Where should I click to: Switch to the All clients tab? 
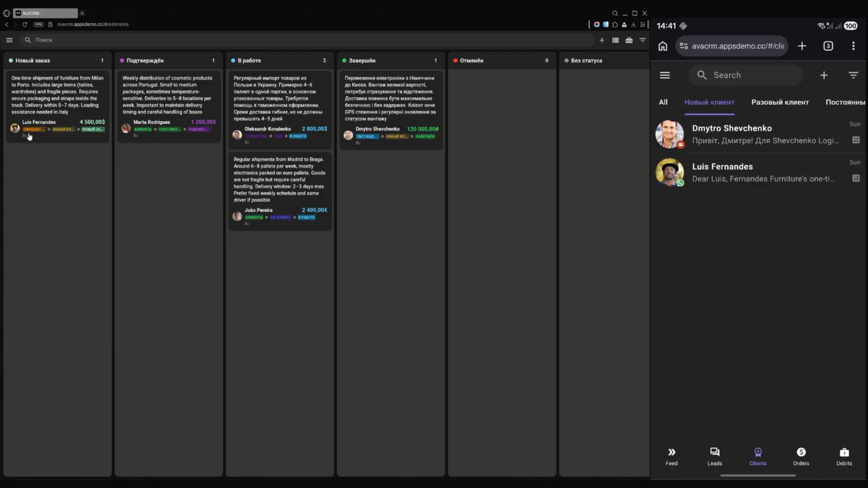tap(663, 102)
